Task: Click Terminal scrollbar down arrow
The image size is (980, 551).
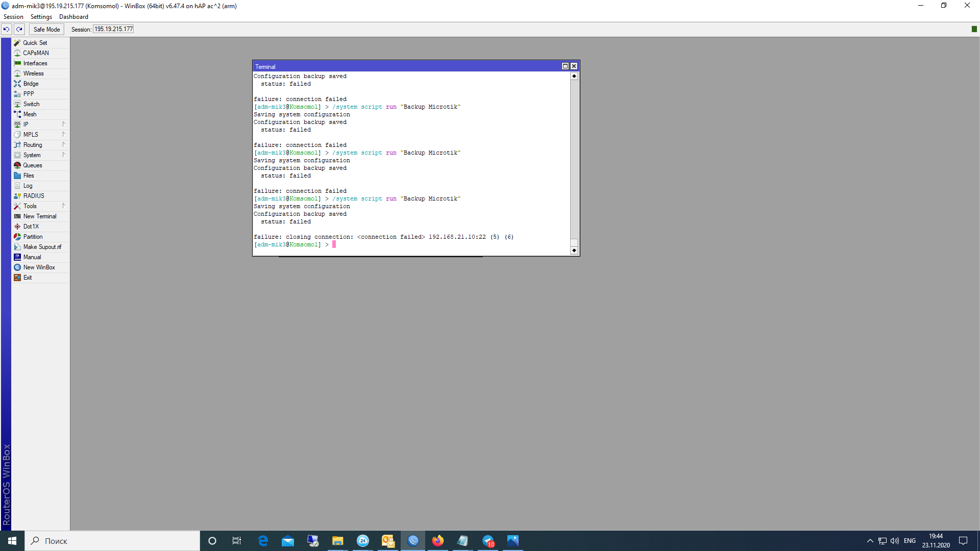Action: (x=574, y=251)
